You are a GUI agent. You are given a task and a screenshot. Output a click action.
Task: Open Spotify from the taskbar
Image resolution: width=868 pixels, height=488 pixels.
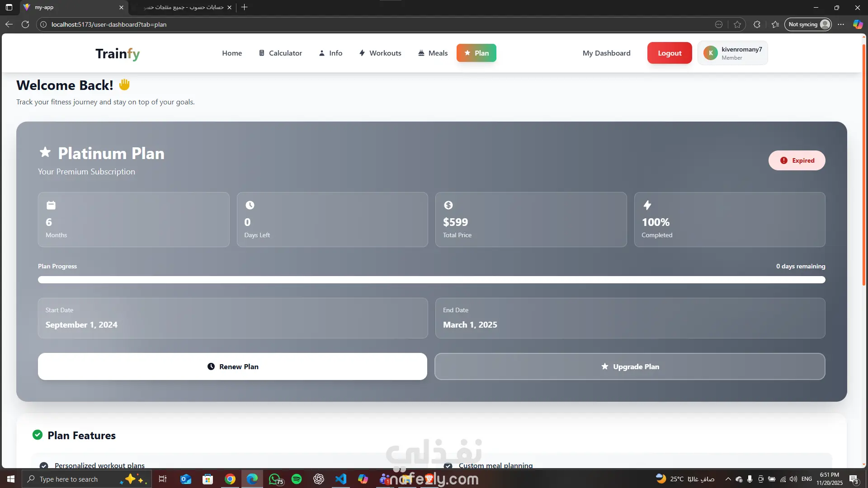click(297, 479)
